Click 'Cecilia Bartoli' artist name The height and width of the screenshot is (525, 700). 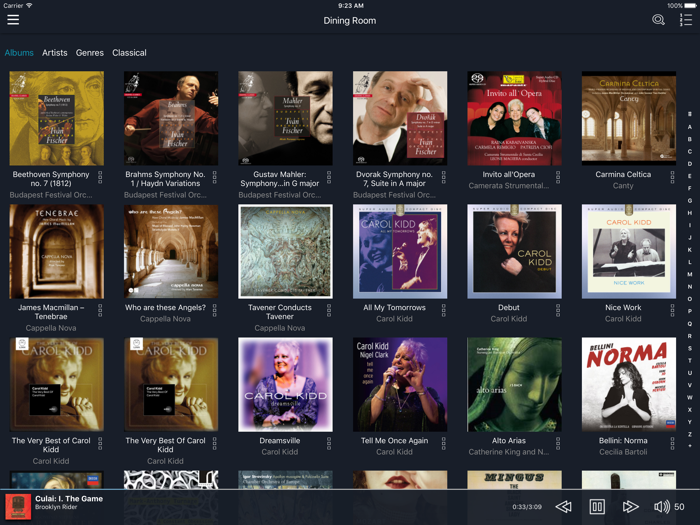click(623, 452)
